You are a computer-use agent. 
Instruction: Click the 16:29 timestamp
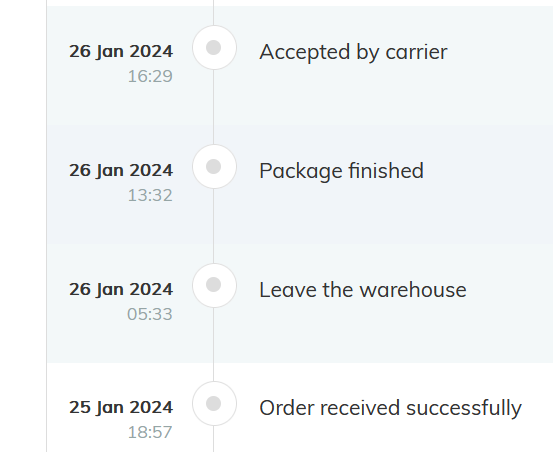tap(150, 76)
